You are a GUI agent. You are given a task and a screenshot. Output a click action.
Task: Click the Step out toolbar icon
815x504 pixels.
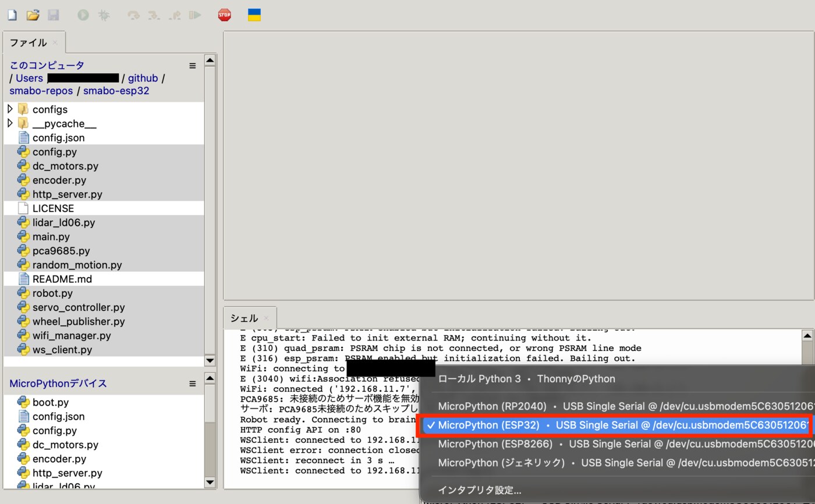tap(175, 15)
